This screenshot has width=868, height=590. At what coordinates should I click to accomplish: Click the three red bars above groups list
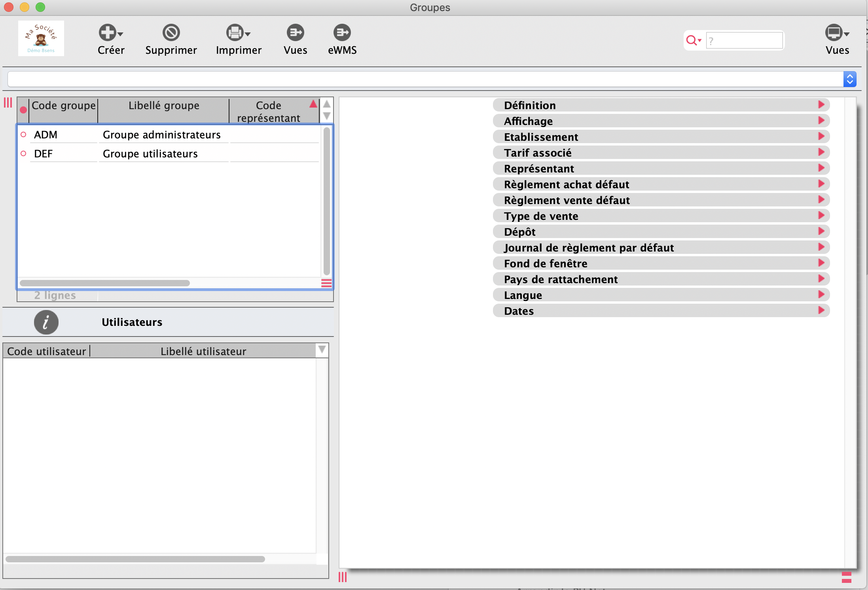point(8,103)
